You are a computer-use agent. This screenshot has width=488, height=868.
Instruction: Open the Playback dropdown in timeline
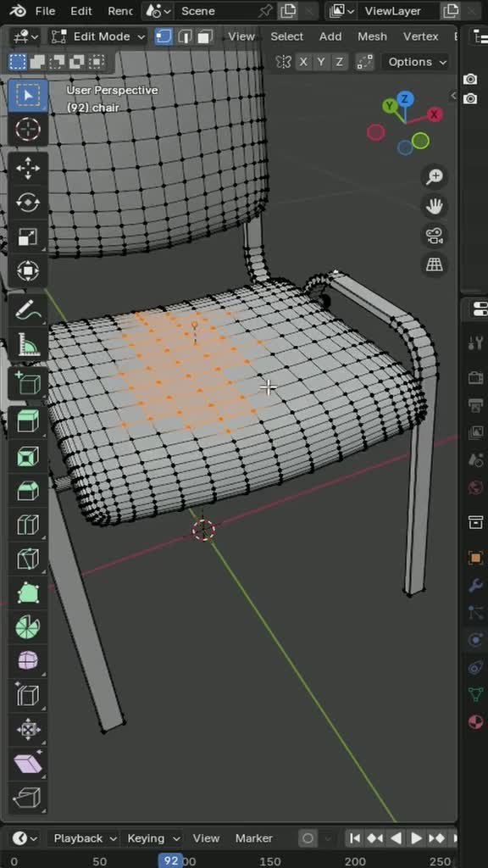85,838
